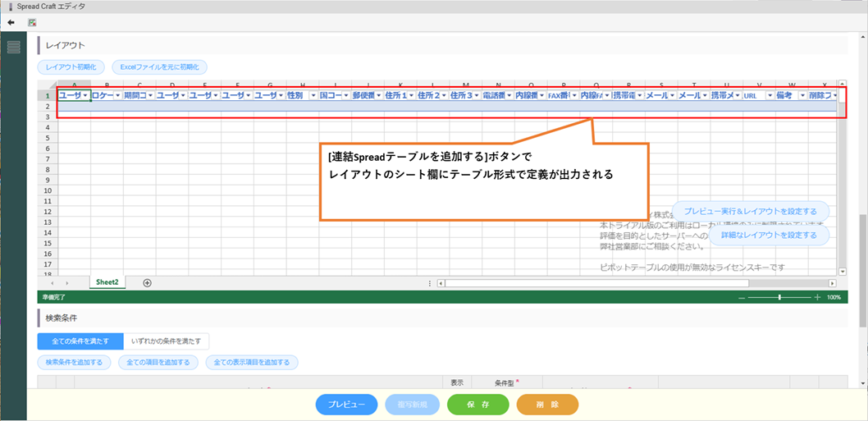Screen dimensions: 868x421
Task: Open the hamburger menu in left sidebar
Action: (13, 47)
